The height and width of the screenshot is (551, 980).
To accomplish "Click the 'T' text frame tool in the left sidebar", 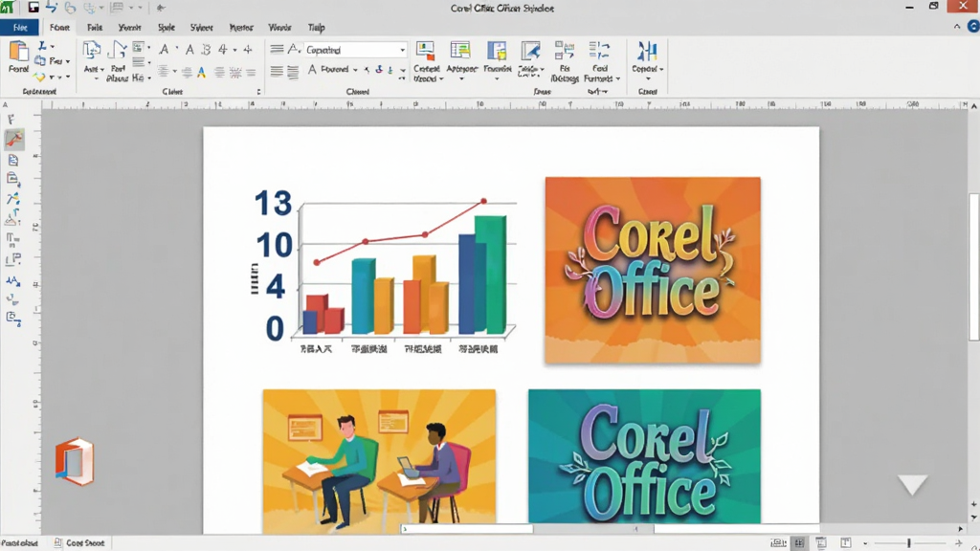I will point(11,239).
